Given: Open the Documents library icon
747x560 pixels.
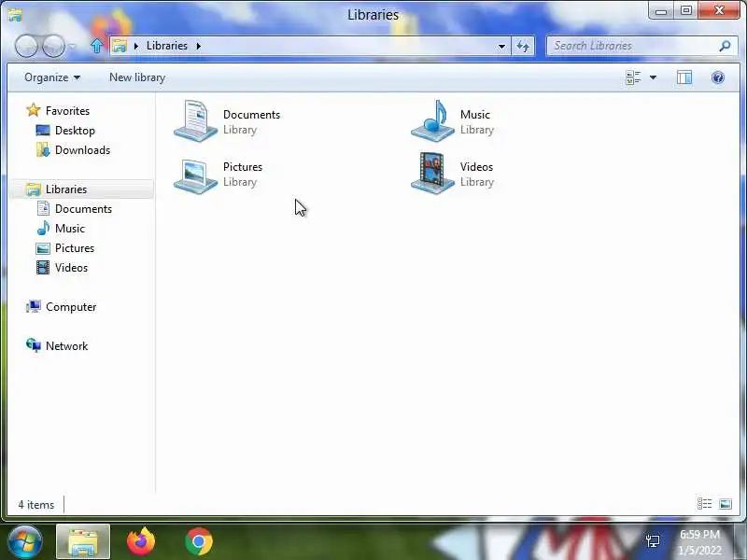Looking at the screenshot, I should 196,121.
